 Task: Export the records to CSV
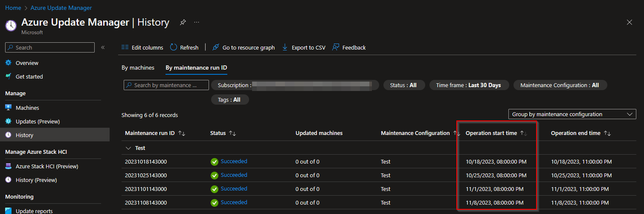tap(304, 47)
